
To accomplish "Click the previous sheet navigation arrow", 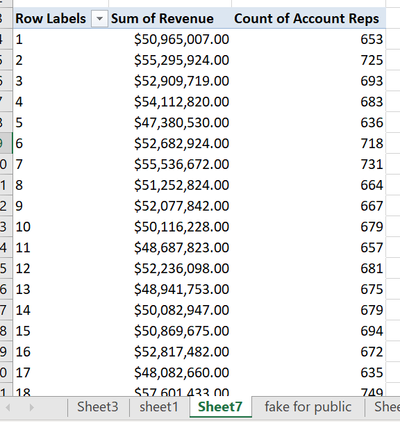I will 8,407.
